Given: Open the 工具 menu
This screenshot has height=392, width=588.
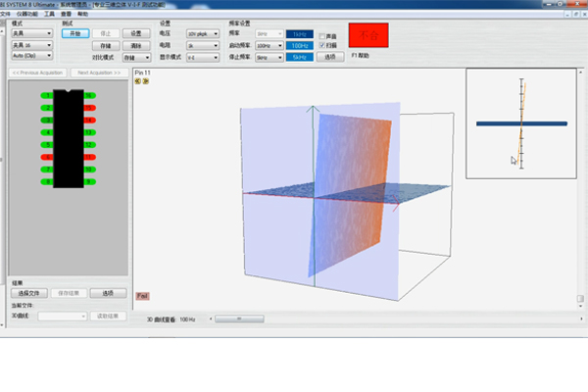Looking at the screenshot, I should (49, 15).
